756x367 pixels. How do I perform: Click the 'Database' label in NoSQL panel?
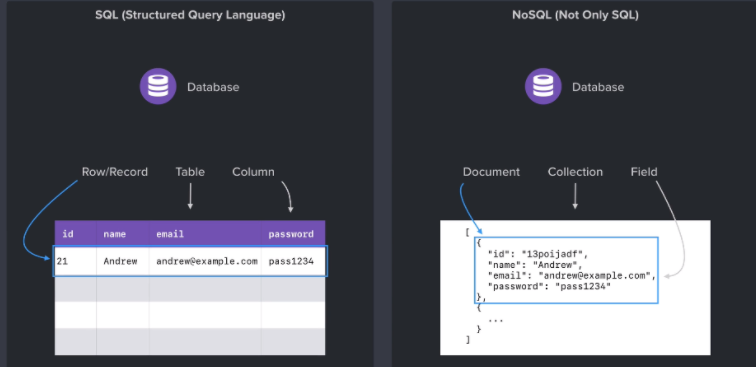(598, 87)
